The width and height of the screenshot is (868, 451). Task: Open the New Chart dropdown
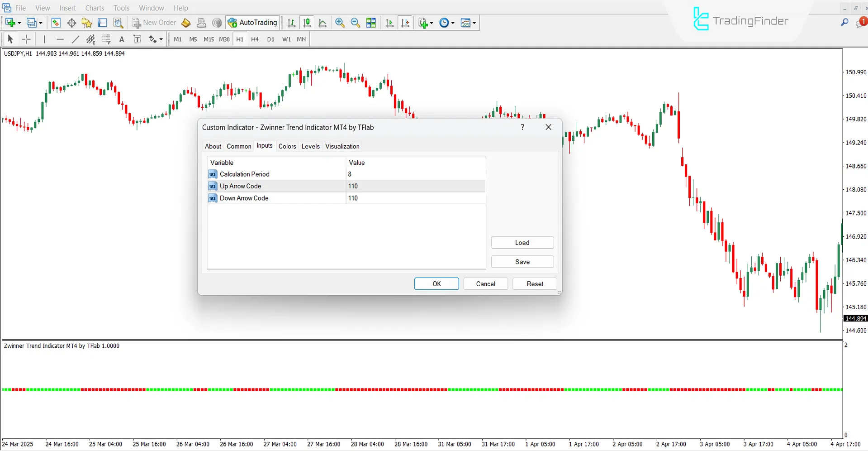(x=19, y=23)
